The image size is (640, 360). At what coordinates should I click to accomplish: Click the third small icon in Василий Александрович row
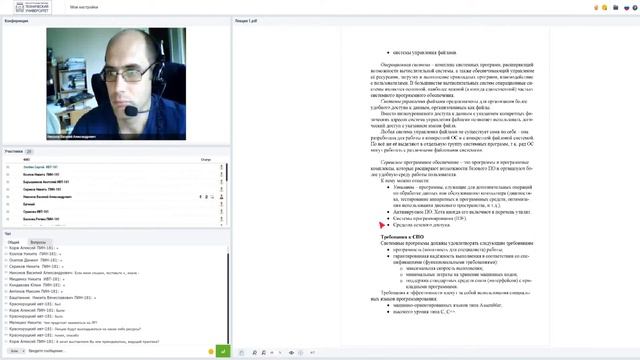[x=212, y=197]
